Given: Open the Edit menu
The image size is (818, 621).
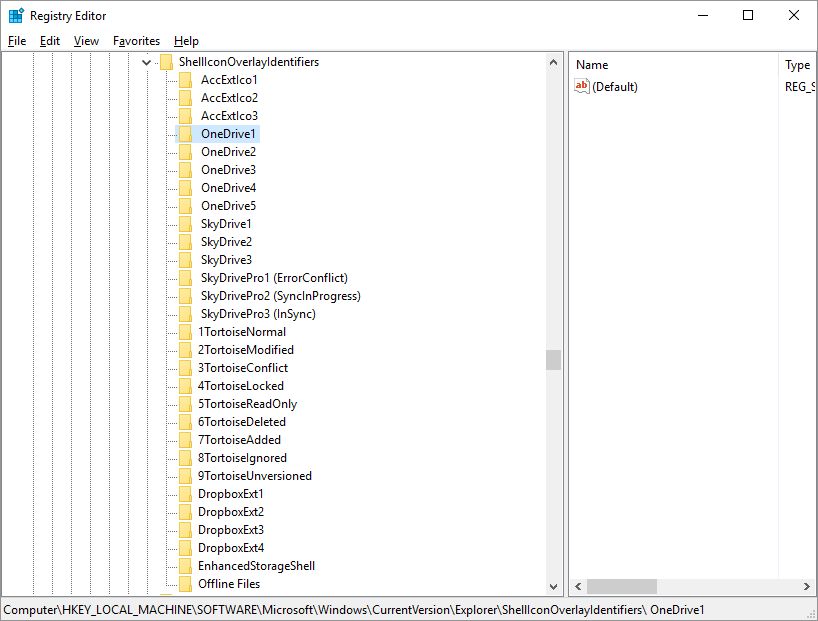Looking at the screenshot, I should pyautogui.click(x=50, y=41).
